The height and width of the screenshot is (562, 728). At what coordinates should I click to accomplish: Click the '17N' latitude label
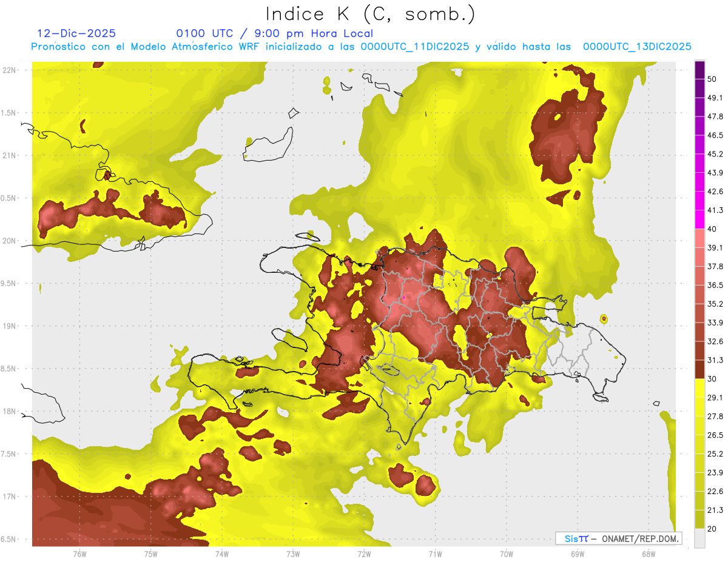click(9, 497)
